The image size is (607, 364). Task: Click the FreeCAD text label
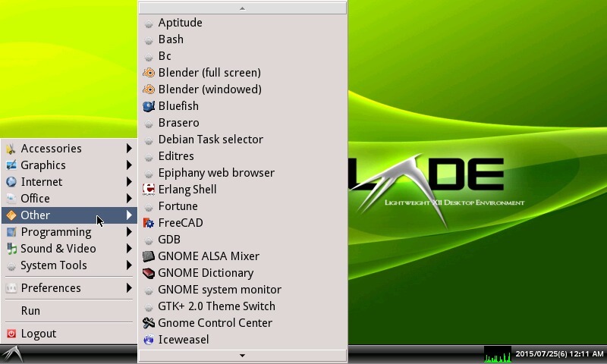tap(181, 223)
